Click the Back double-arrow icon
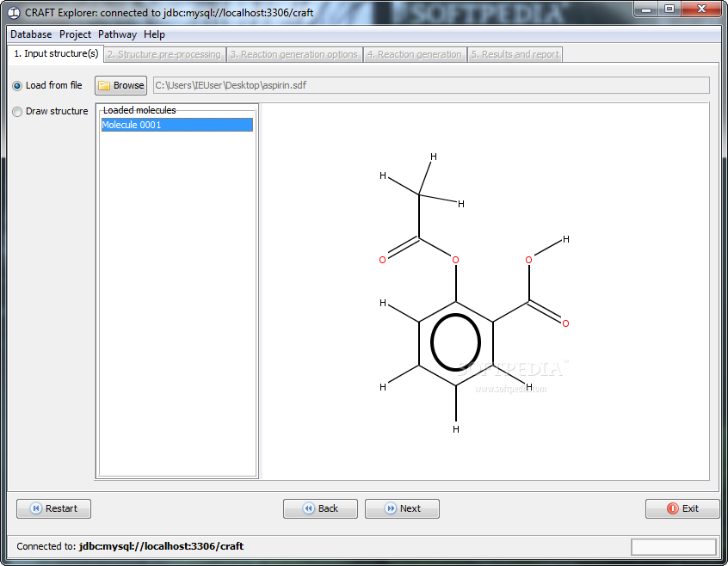Viewport: 728px width, 566px height. tap(309, 508)
